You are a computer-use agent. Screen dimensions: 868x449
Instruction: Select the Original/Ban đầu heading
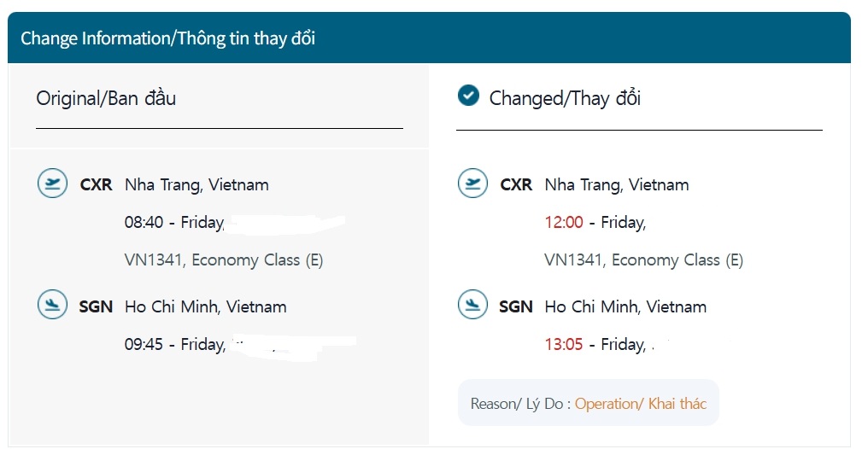click(106, 98)
